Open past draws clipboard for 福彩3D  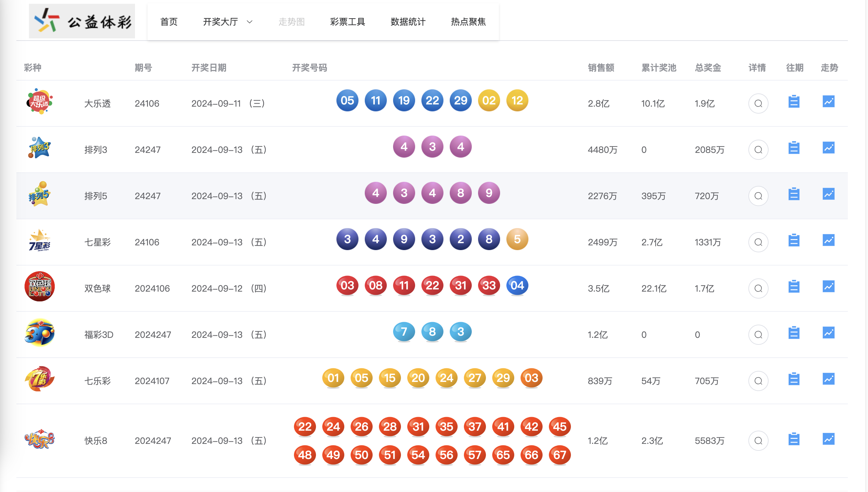click(794, 333)
